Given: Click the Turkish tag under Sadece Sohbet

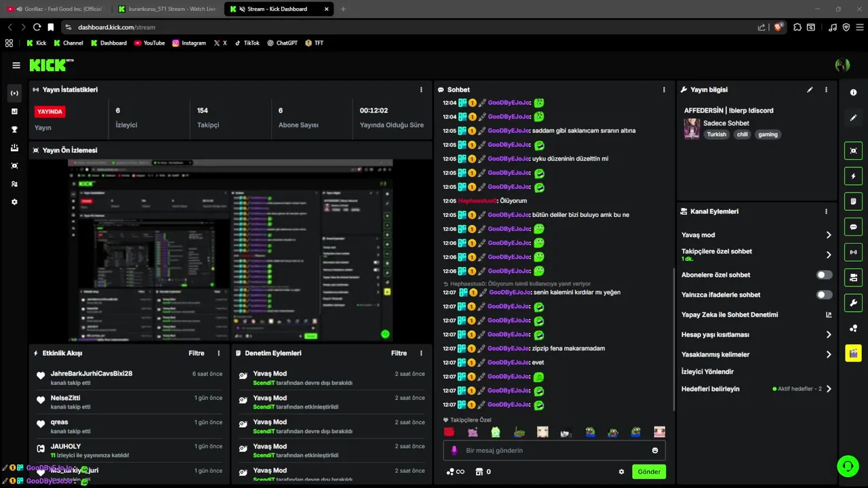Looking at the screenshot, I should [716, 134].
